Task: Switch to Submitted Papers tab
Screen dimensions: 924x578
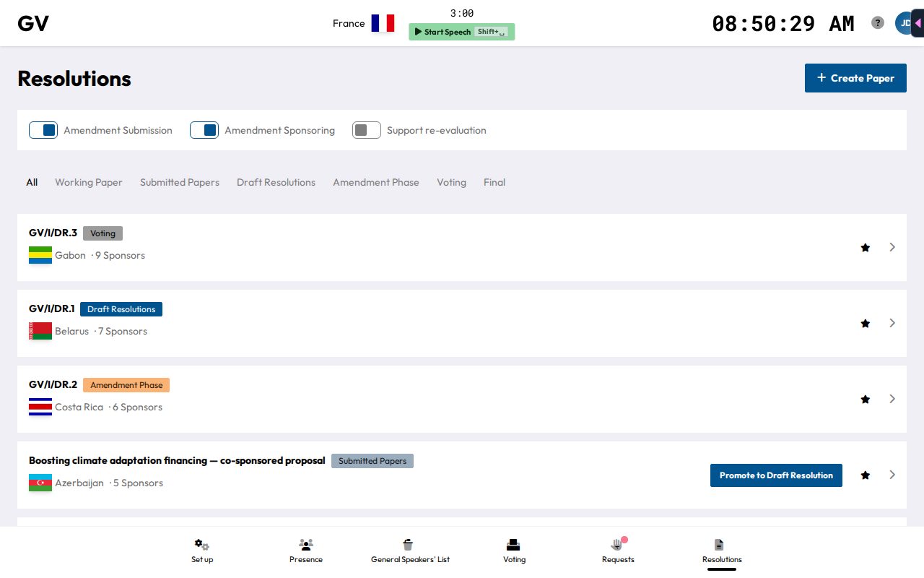Action: [x=180, y=182]
